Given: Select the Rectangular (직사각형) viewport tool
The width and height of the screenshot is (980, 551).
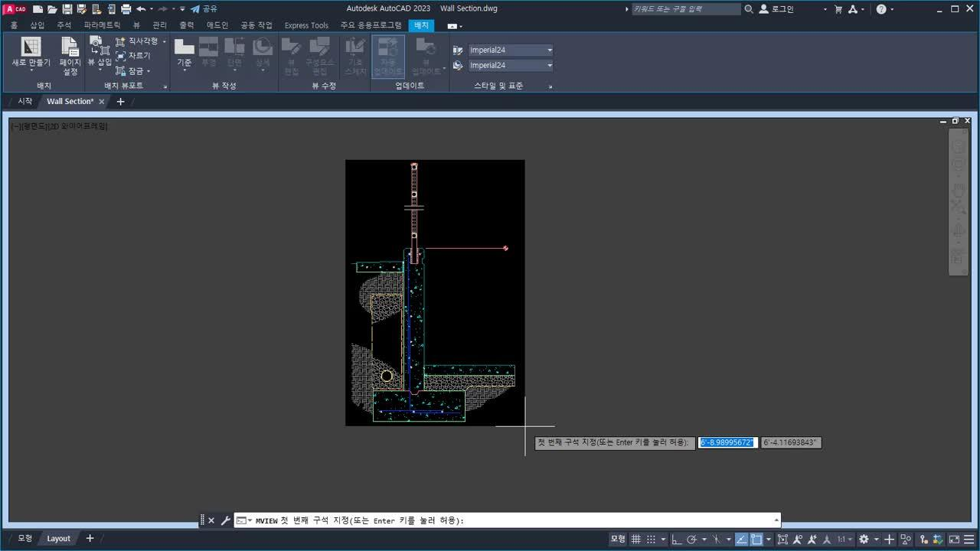Looking at the screenshot, I should coord(137,41).
